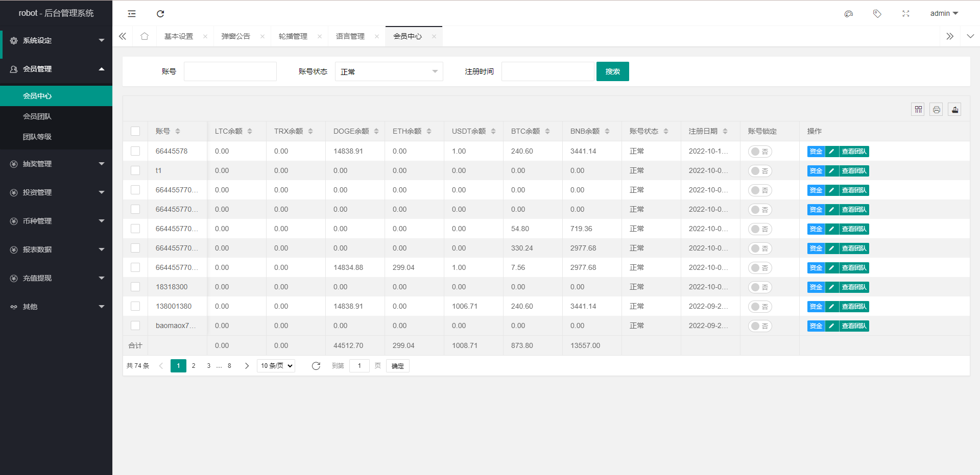This screenshot has width=980, height=475.
Task: Click the print table icon
Action: (x=936, y=109)
